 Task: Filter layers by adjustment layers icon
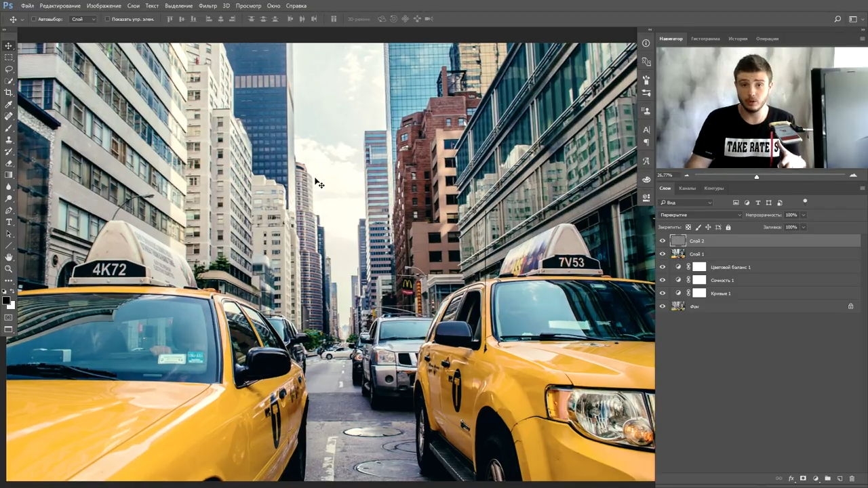click(747, 203)
